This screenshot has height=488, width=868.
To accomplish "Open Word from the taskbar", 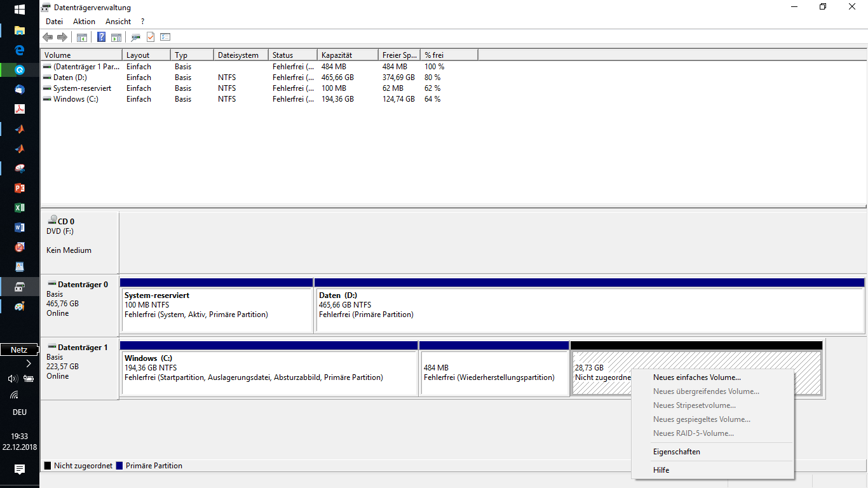I will pyautogui.click(x=20, y=227).
